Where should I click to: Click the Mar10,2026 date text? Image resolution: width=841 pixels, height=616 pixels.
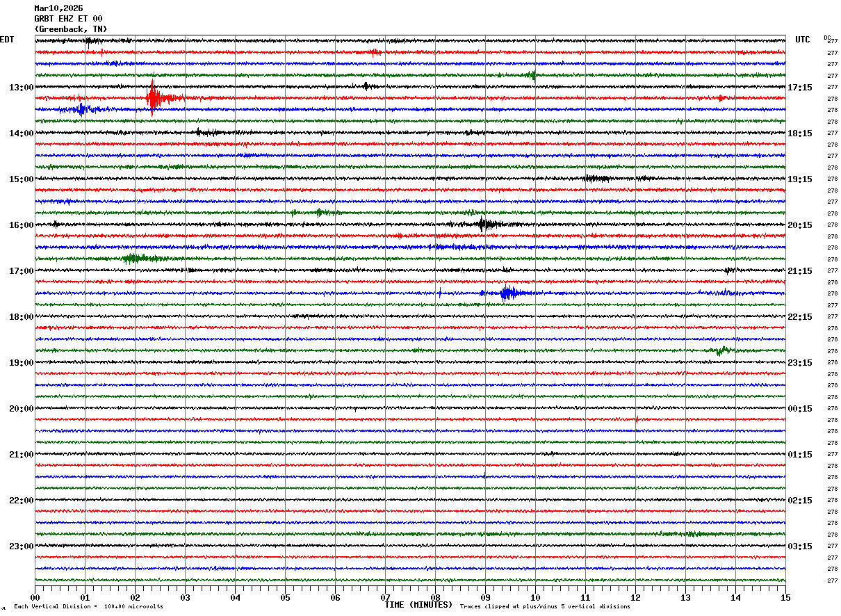pyautogui.click(x=58, y=8)
